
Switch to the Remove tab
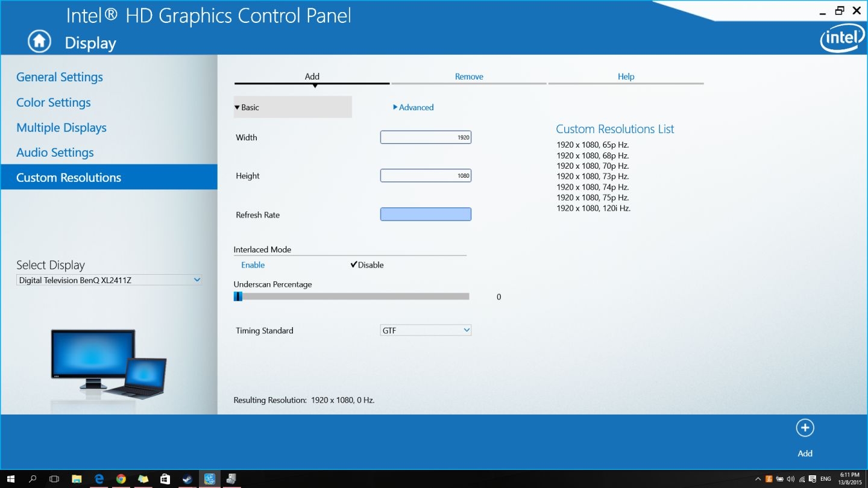469,77
